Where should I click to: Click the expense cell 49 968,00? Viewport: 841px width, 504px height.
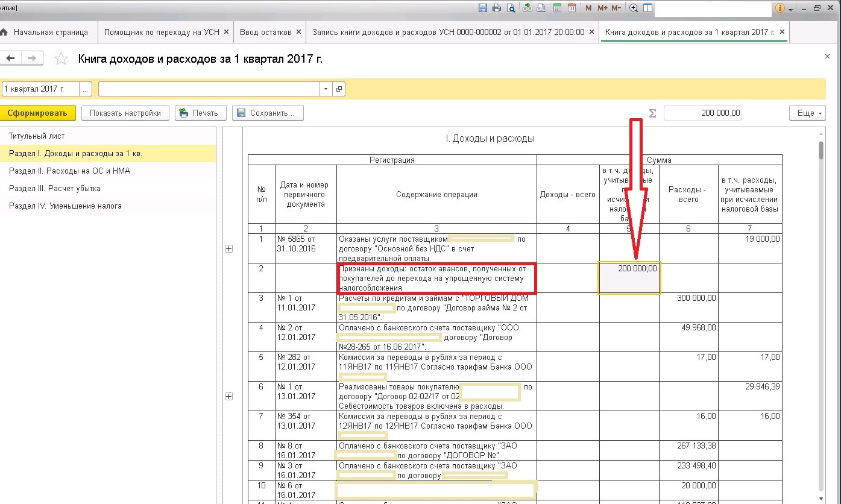690,337
